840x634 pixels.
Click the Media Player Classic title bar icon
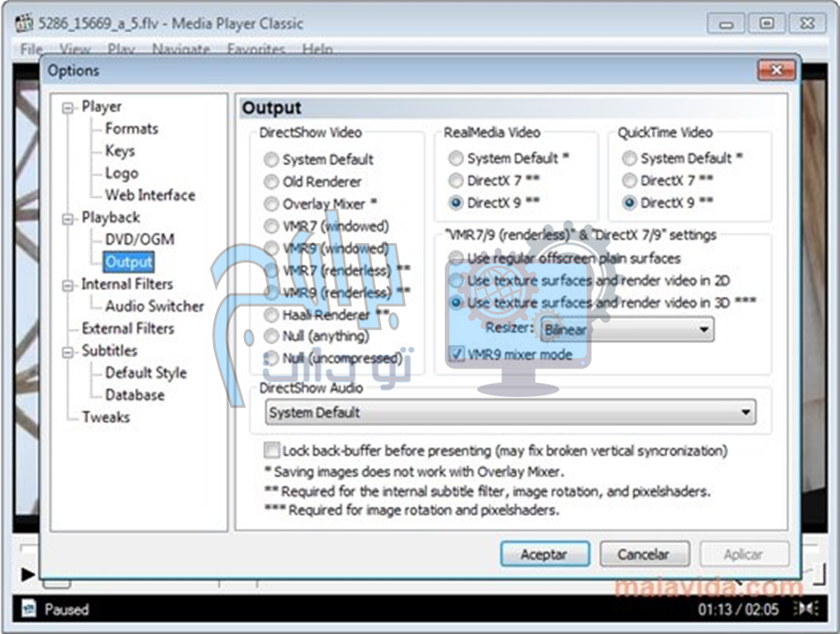point(24,23)
